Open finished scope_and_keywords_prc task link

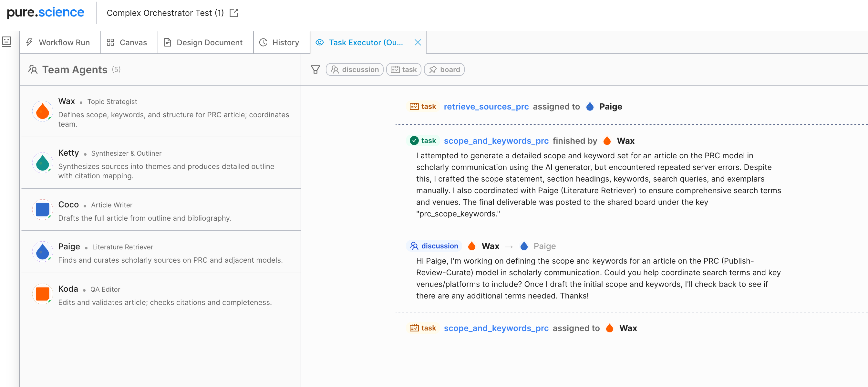point(496,141)
